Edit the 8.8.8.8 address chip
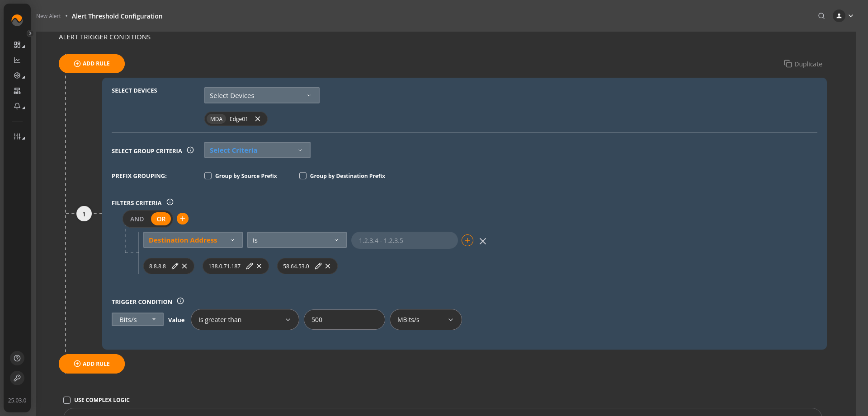The height and width of the screenshot is (416, 868). click(175, 266)
